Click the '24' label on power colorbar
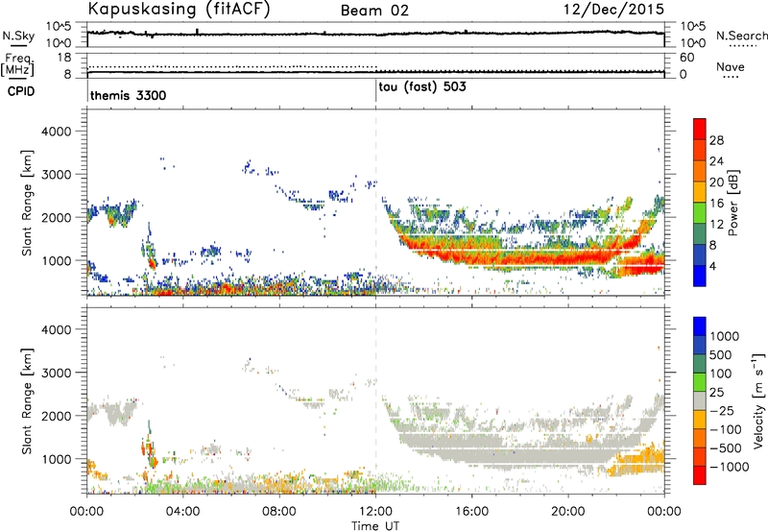 pos(716,161)
